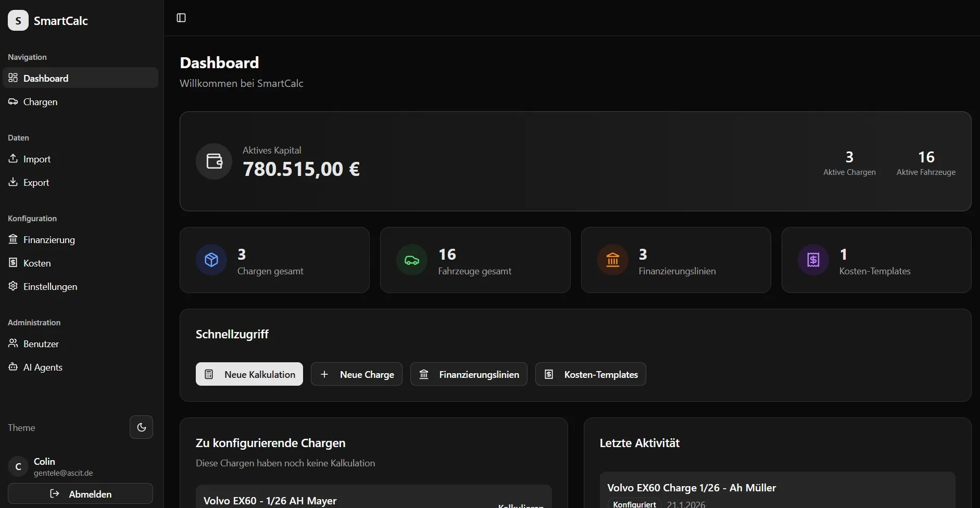The image size is (980, 508).
Task: Click the orange bank icon for Finanzierungslinien
Action: pyautogui.click(x=613, y=260)
